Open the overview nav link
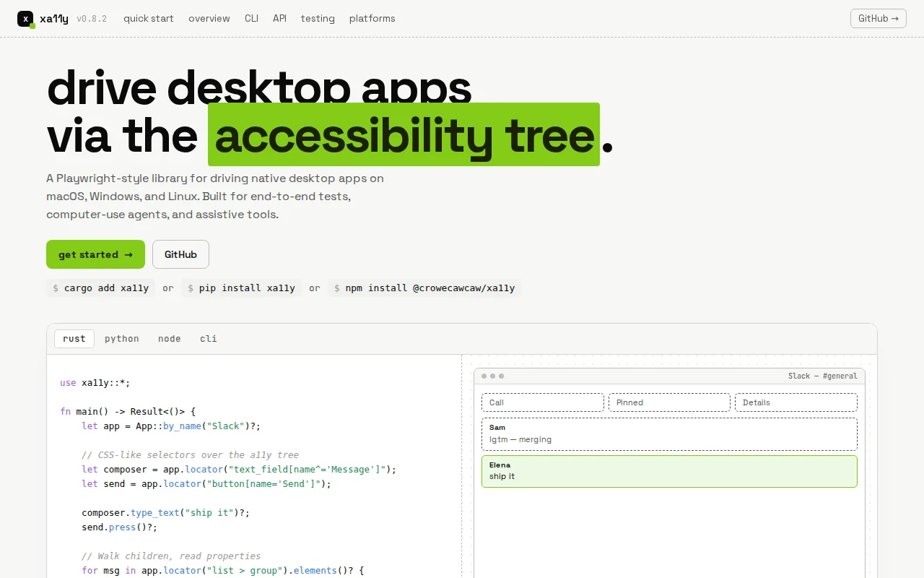Image resolution: width=924 pixels, height=578 pixels. tap(209, 19)
